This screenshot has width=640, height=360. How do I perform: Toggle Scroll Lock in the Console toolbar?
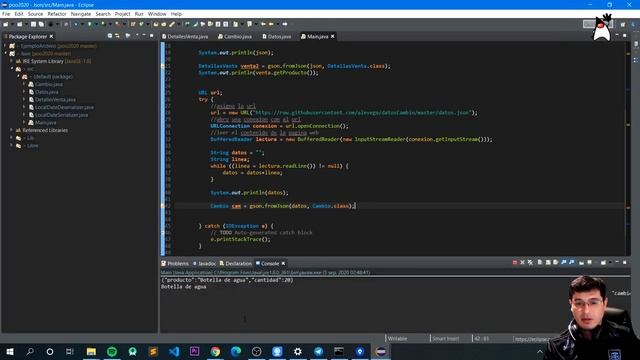click(x=548, y=262)
